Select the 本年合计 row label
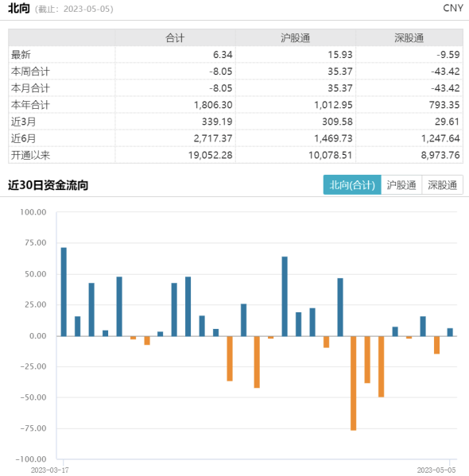This screenshot has height=476, width=469. (x=30, y=105)
